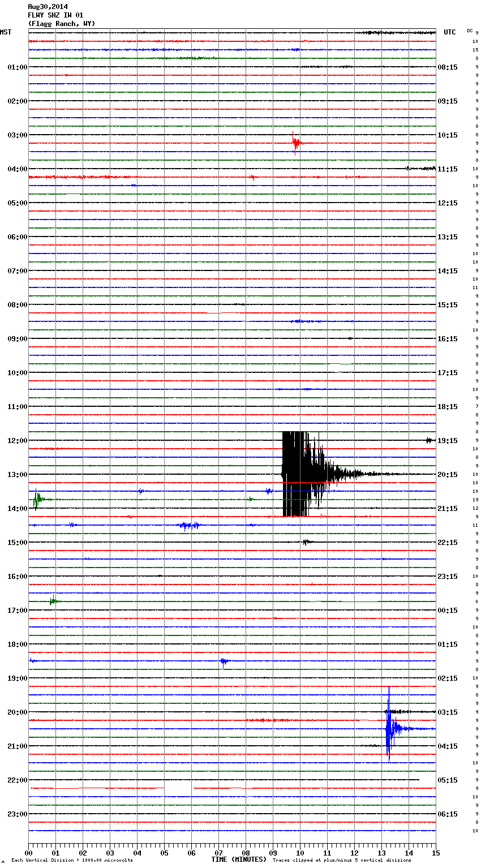
Task: Click the Aug30,2014 date header
Action: click(48, 7)
